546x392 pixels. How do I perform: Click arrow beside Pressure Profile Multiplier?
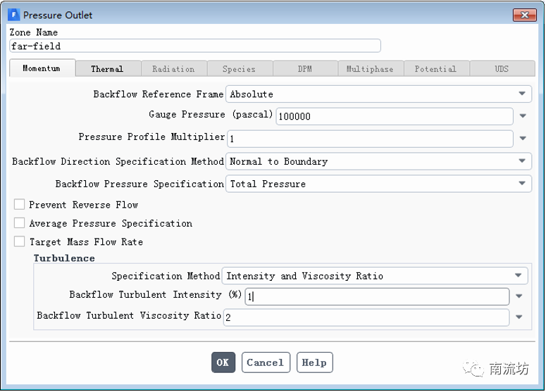[523, 139]
